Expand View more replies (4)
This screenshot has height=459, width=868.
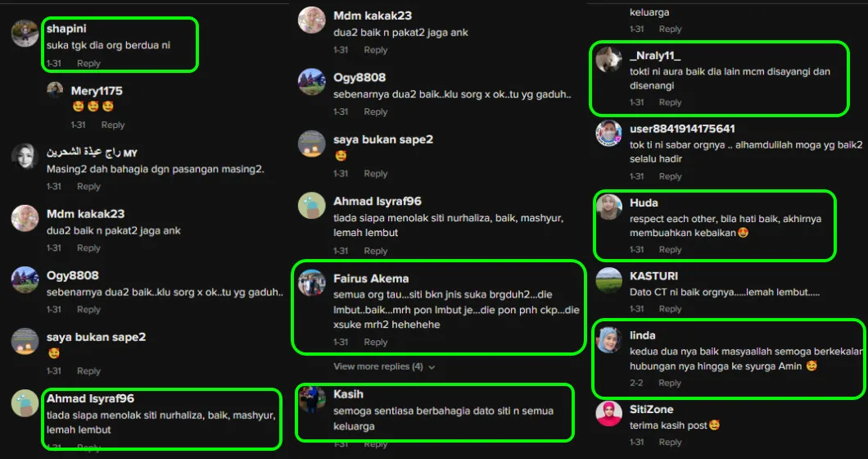click(384, 366)
